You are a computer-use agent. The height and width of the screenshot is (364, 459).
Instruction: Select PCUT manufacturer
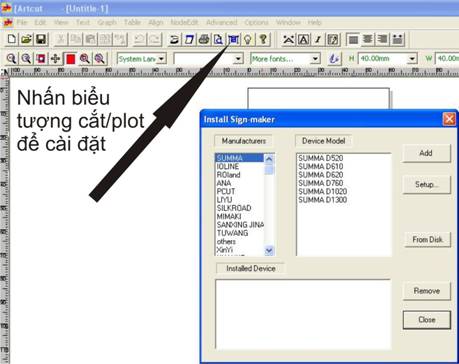tap(240, 191)
